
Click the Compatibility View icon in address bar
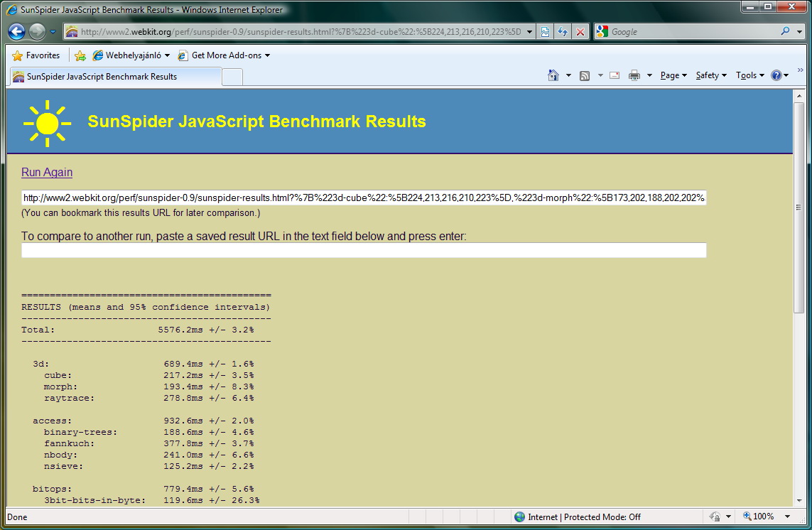pyautogui.click(x=545, y=32)
